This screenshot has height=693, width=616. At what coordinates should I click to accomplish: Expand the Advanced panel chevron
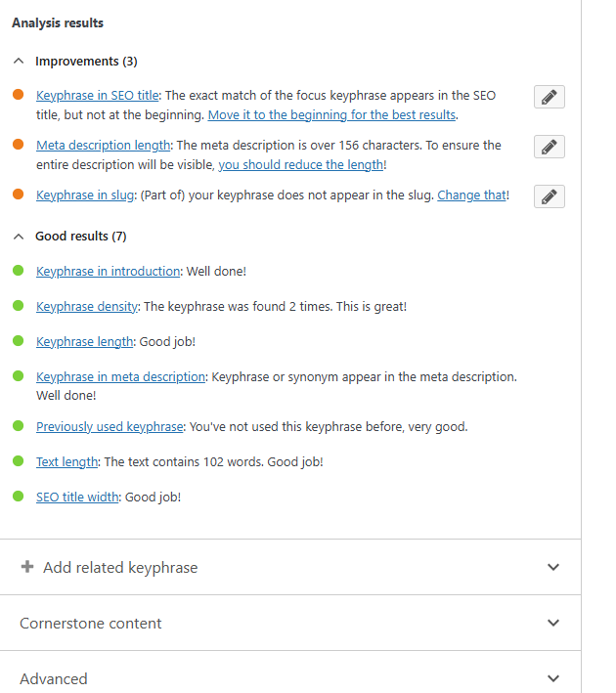pos(553,678)
